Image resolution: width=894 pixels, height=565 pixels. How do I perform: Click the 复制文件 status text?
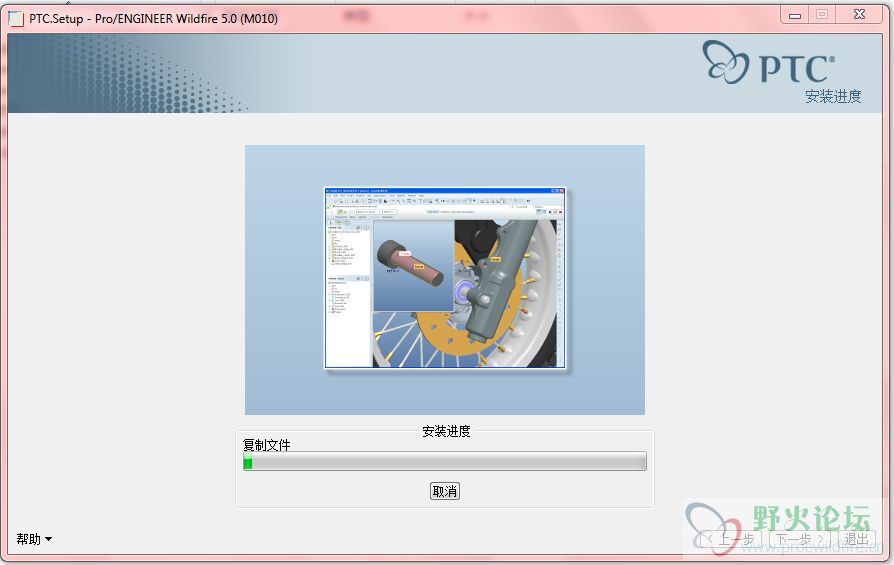[267, 445]
